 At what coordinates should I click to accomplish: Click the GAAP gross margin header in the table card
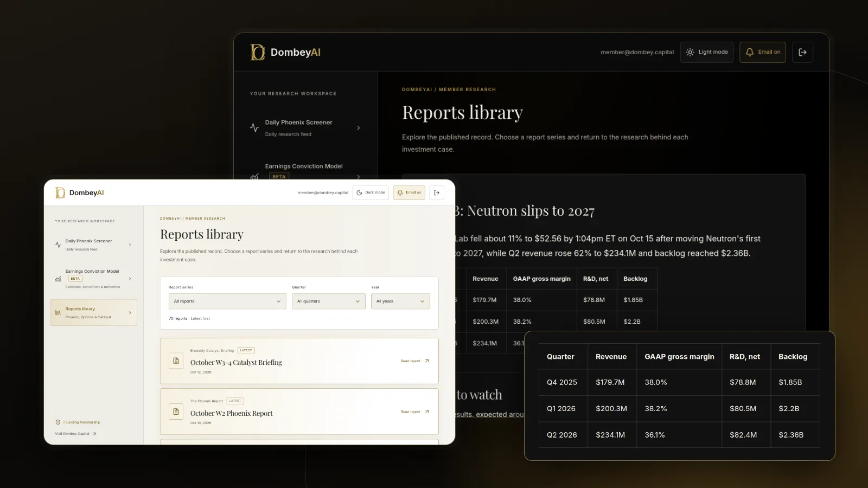pos(679,357)
